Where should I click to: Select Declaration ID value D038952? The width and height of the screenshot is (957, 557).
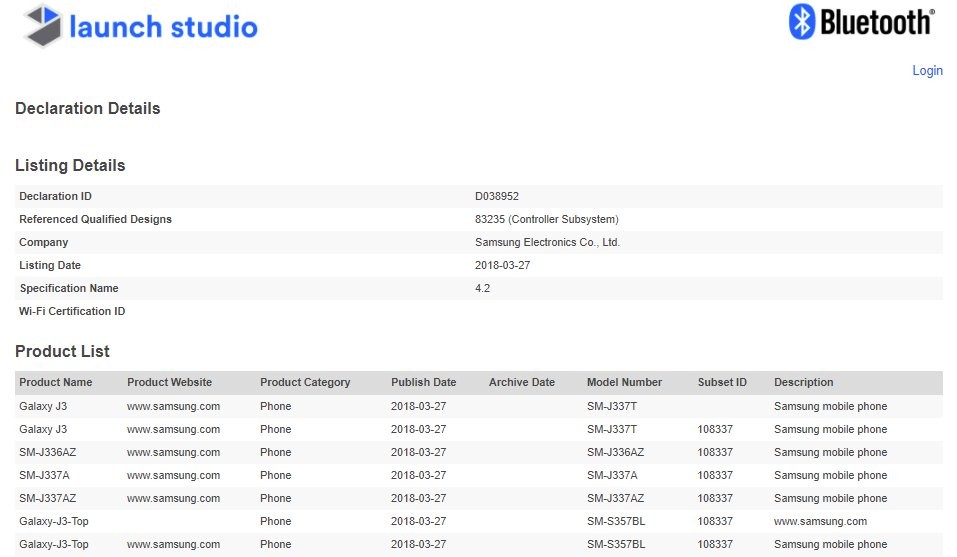[x=497, y=196]
